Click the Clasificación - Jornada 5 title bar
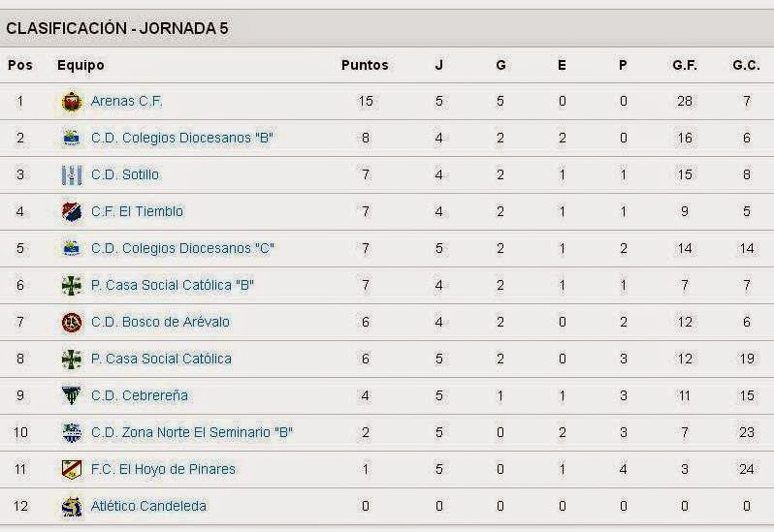 click(x=387, y=28)
